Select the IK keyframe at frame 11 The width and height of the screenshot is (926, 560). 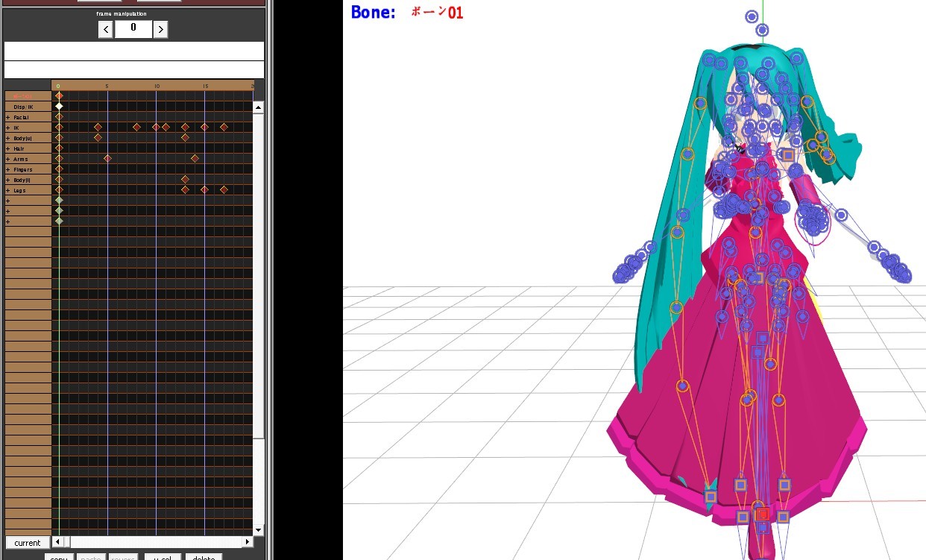(166, 128)
